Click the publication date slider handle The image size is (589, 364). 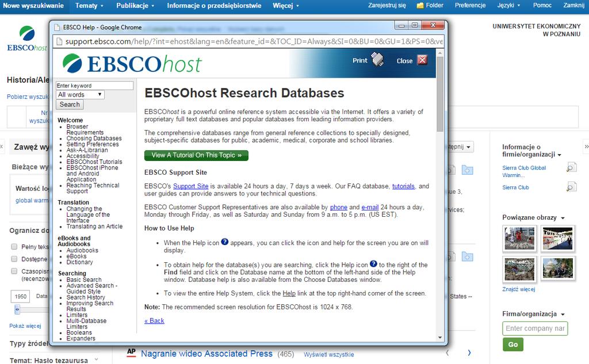(17, 309)
